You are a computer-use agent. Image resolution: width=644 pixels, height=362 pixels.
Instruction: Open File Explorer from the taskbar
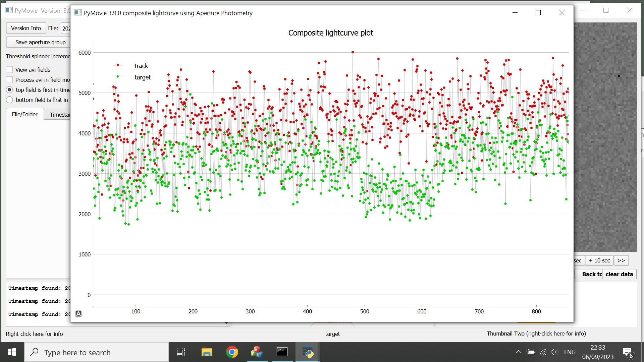click(x=207, y=352)
